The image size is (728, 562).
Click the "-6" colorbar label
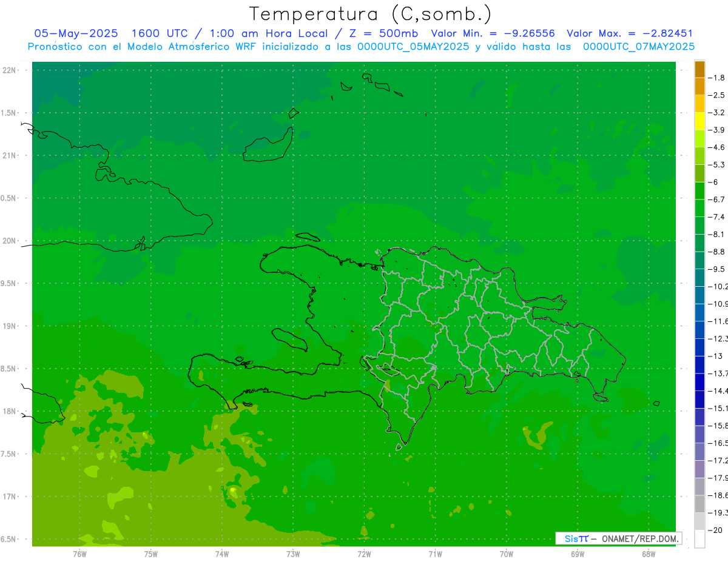click(x=713, y=182)
